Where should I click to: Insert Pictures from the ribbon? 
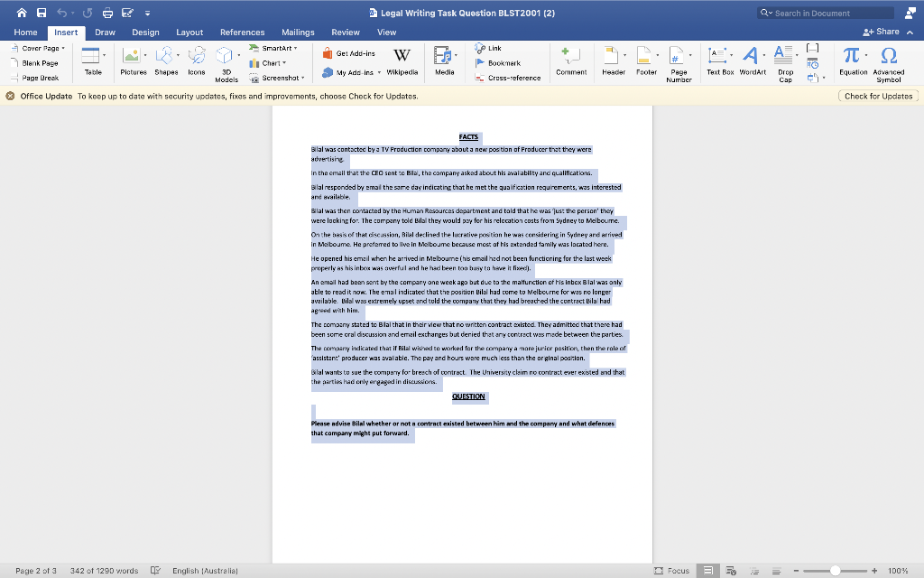pos(134,61)
